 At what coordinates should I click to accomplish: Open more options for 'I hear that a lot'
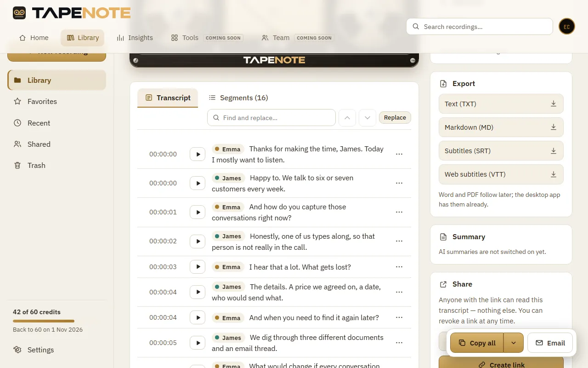click(399, 267)
